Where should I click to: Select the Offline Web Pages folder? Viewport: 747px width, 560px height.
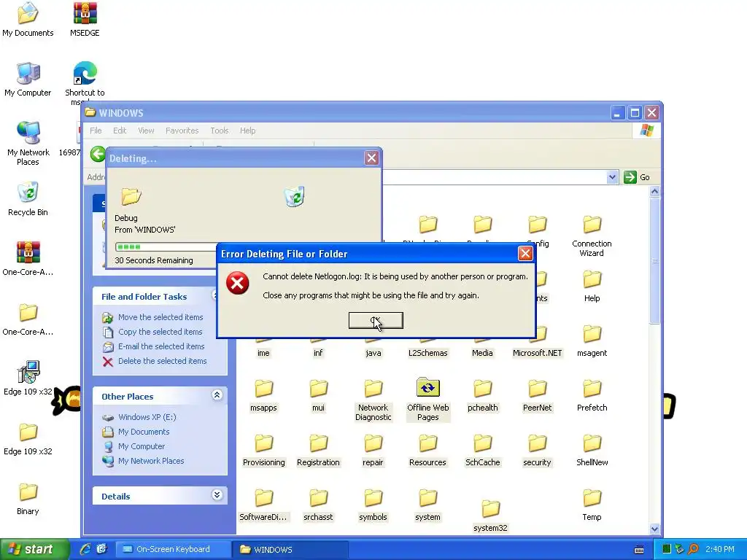427,400
